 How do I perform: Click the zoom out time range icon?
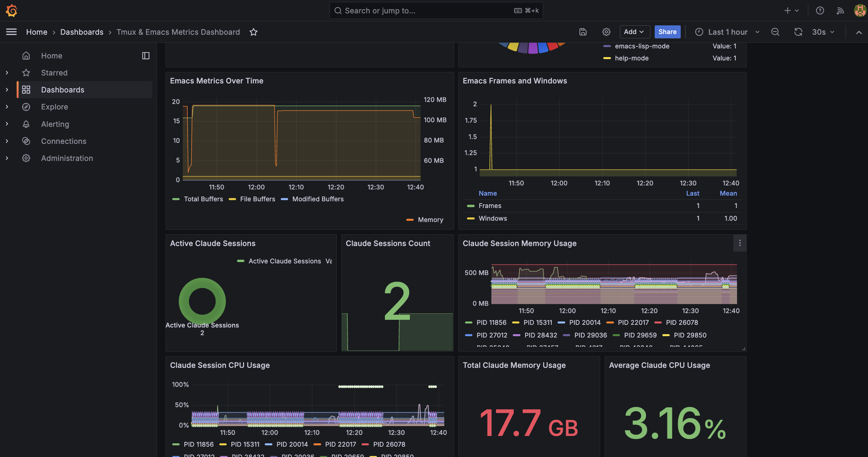[x=775, y=32]
